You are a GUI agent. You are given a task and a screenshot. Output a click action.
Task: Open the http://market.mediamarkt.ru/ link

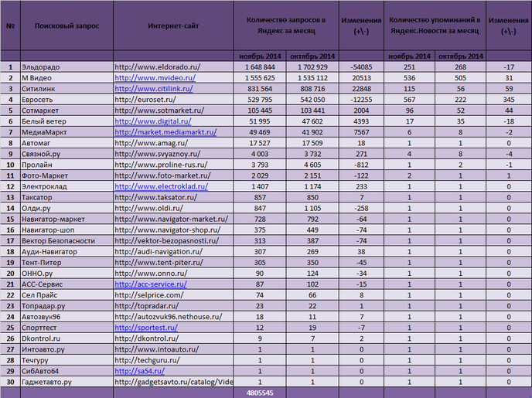pyautogui.click(x=165, y=132)
